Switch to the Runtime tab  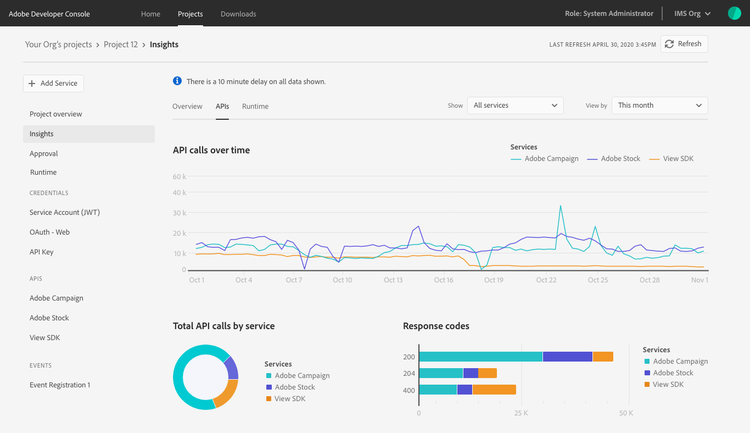[255, 106]
